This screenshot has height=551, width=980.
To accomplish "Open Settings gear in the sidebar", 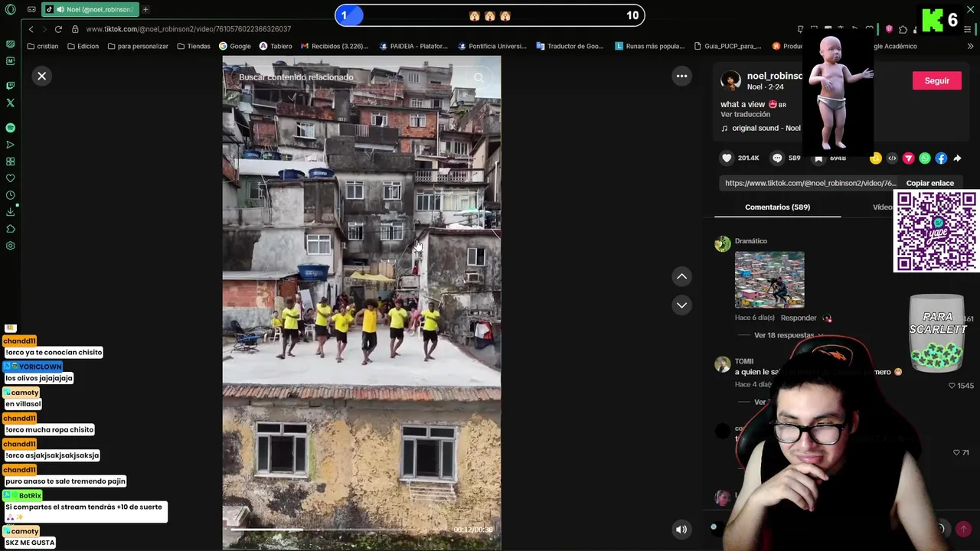I will pyautogui.click(x=11, y=246).
